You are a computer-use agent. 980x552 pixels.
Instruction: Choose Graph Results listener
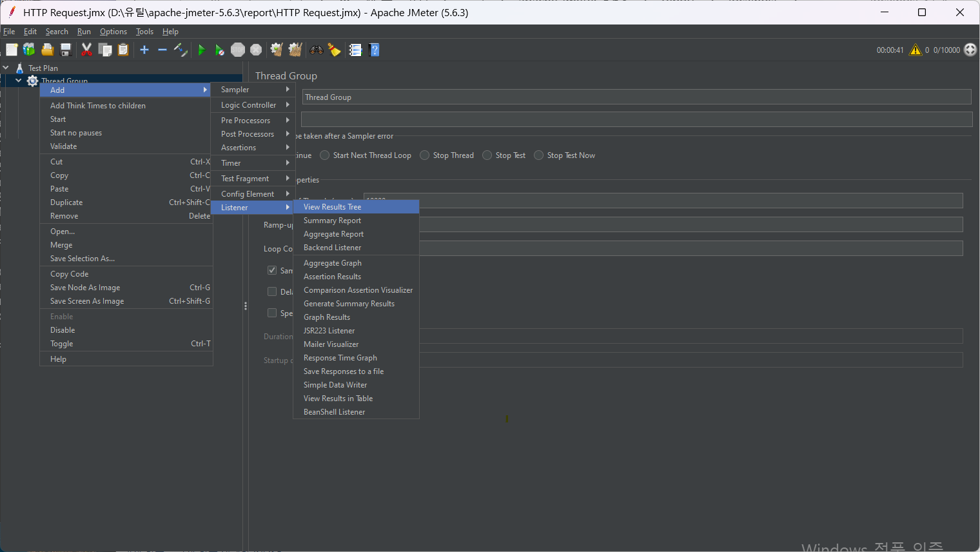pos(356,317)
